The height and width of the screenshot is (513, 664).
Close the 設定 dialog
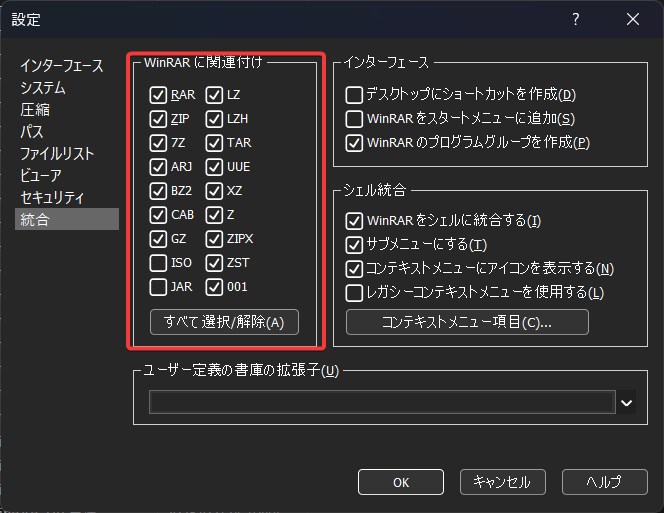click(x=633, y=19)
